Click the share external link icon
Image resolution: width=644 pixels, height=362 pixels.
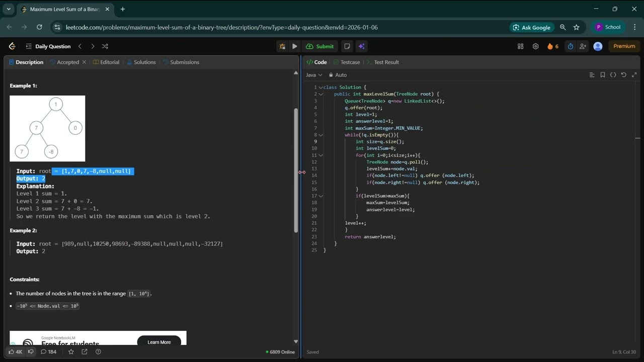(x=85, y=352)
